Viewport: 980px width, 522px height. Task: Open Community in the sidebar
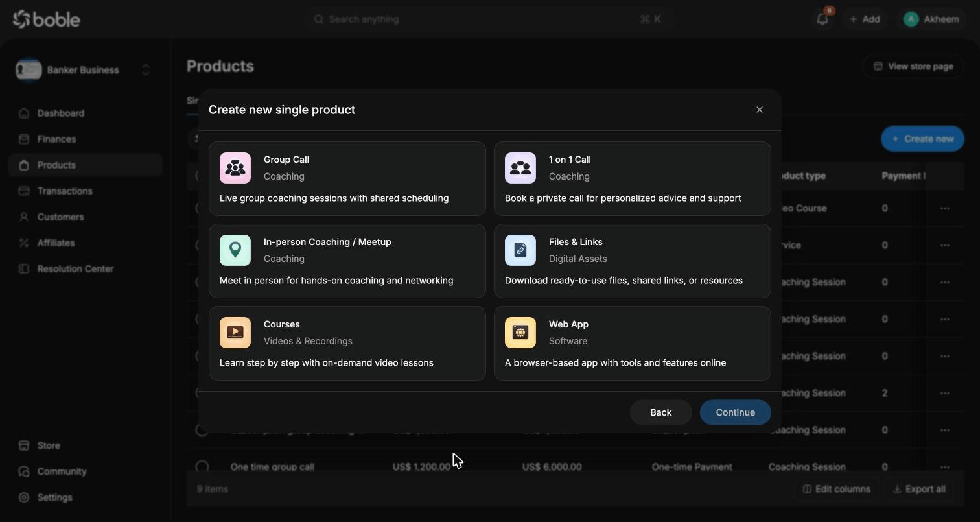pyautogui.click(x=85, y=471)
